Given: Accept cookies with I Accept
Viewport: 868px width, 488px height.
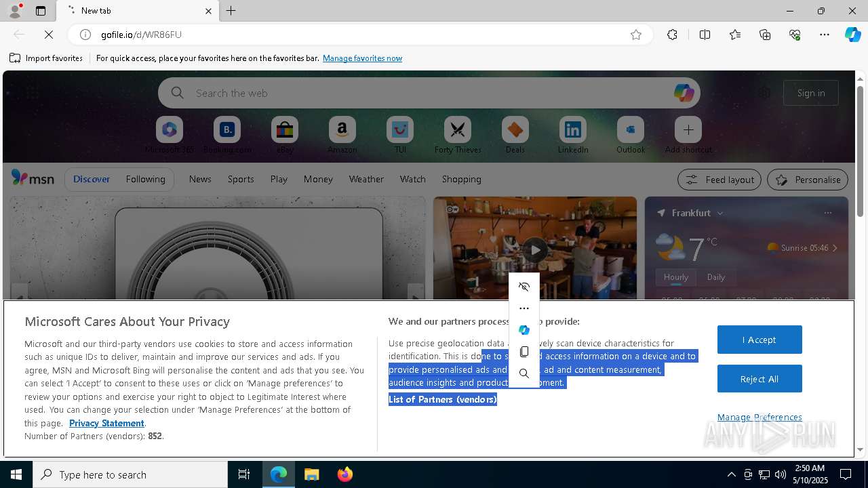Looking at the screenshot, I should tap(759, 340).
